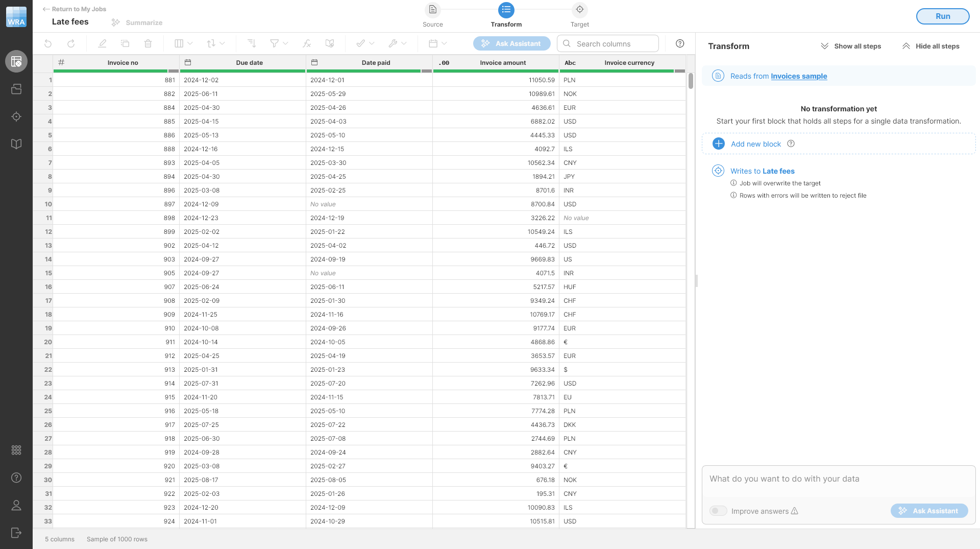Open the columns layout dropdown
Image resolution: width=980 pixels, height=549 pixels.
click(183, 44)
